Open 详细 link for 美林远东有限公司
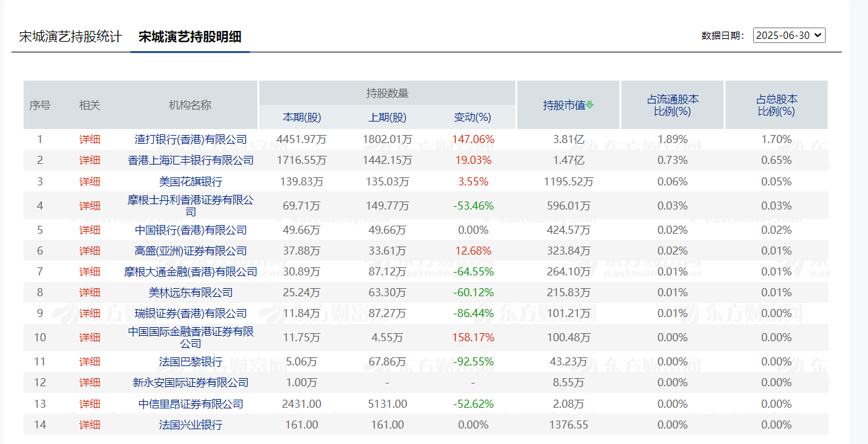The height and width of the screenshot is (444, 868). [x=89, y=292]
